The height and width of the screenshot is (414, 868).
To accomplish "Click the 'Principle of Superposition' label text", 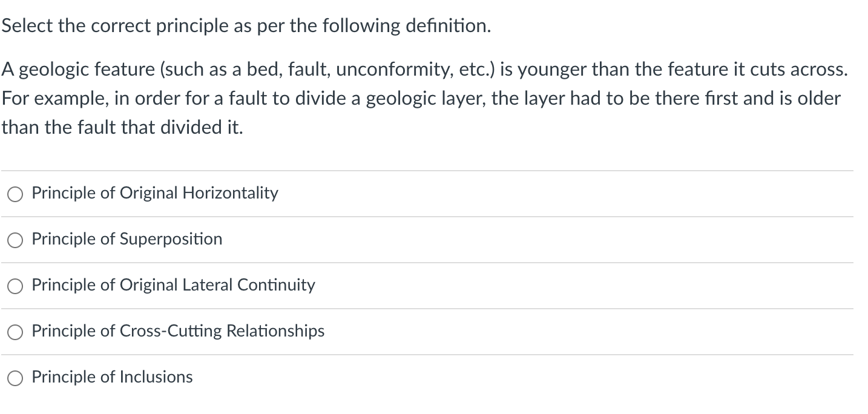I will pyautogui.click(x=127, y=239).
